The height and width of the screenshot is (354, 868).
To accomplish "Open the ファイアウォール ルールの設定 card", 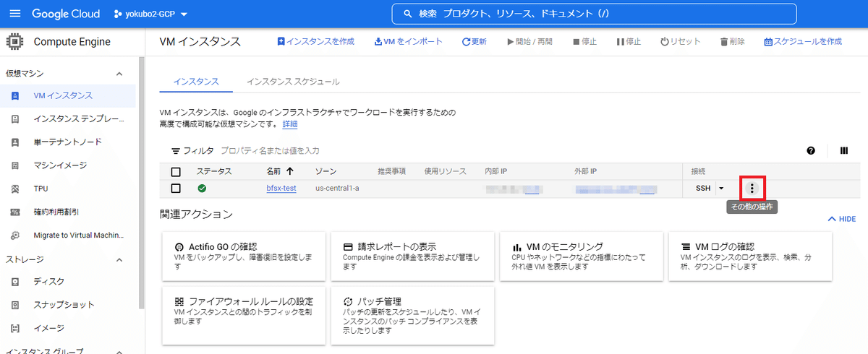I will click(x=244, y=316).
